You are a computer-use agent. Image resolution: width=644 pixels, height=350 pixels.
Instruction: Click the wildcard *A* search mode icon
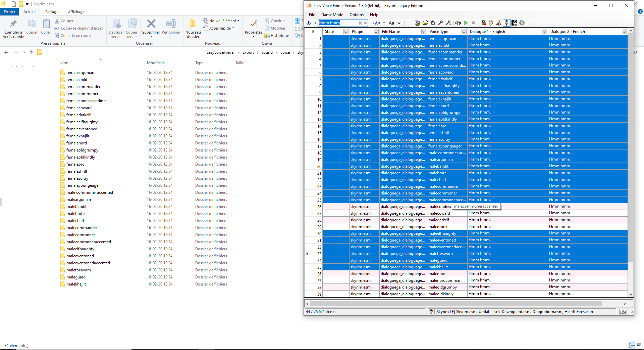pyautogui.click(x=376, y=23)
